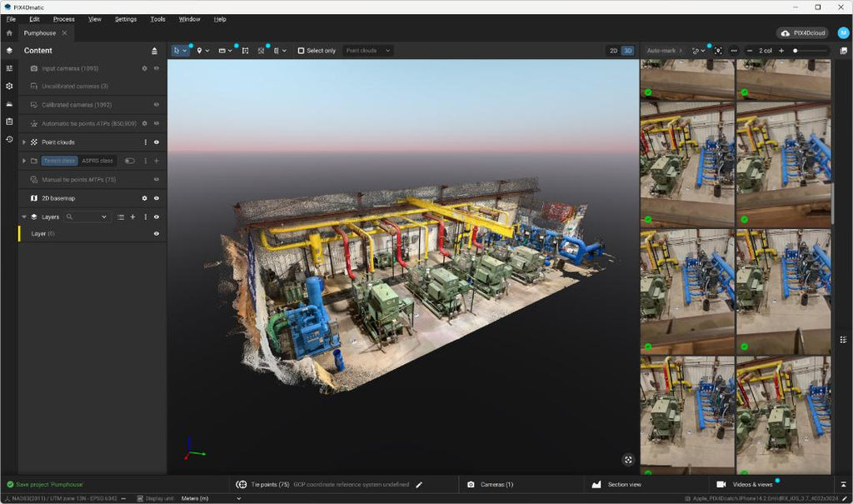Toggle visibility of 2D basemap
Viewport: 853px width, 504px height.
click(x=156, y=198)
